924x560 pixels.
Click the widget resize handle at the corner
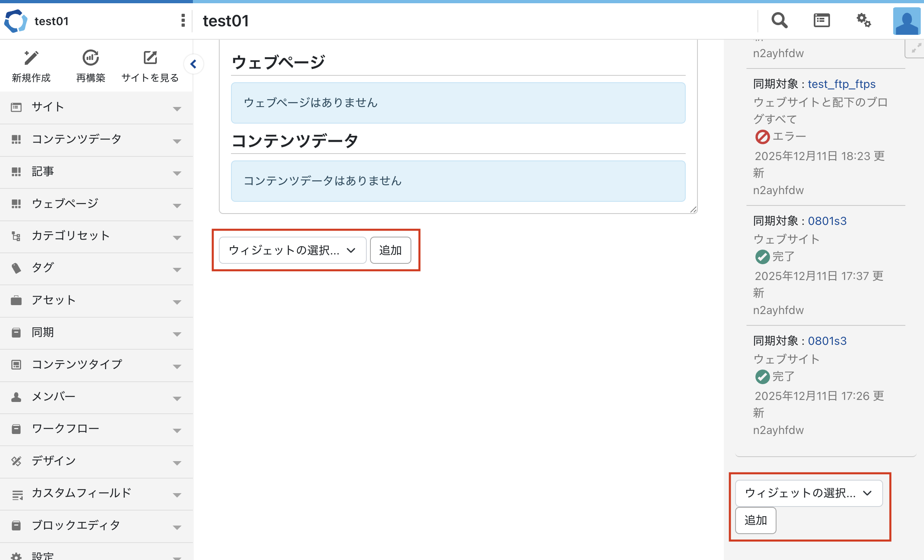[x=693, y=209]
